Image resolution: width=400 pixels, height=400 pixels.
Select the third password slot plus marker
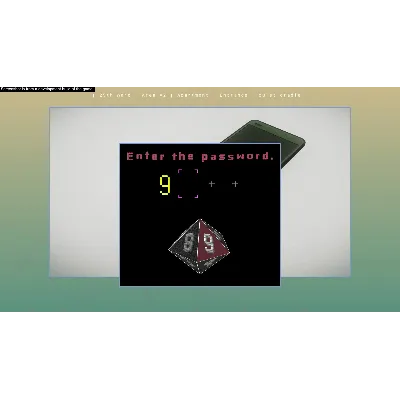click(x=212, y=184)
